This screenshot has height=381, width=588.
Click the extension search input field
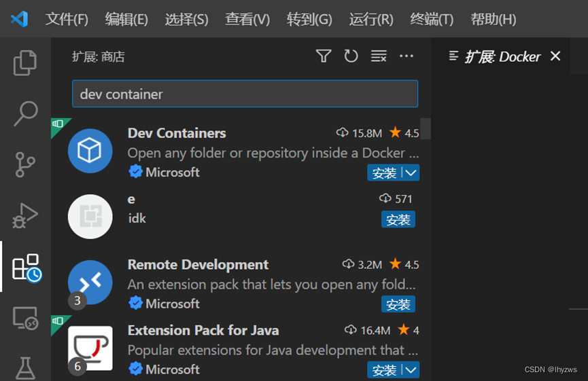[245, 94]
